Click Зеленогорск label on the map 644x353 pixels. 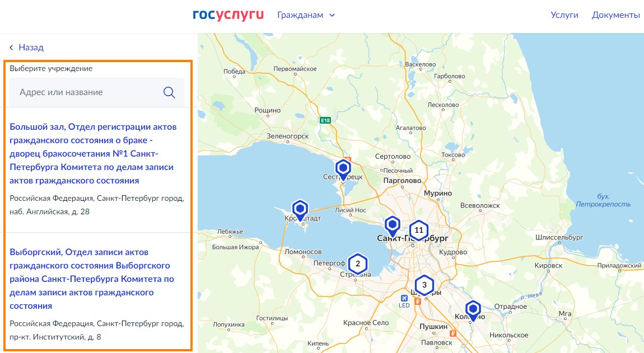tap(287, 136)
